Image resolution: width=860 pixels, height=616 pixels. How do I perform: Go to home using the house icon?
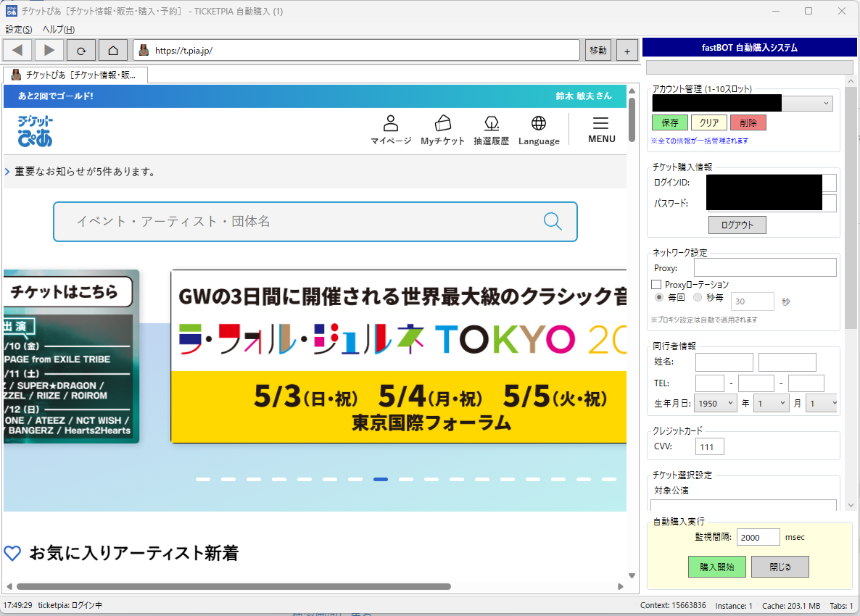[x=112, y=50]
